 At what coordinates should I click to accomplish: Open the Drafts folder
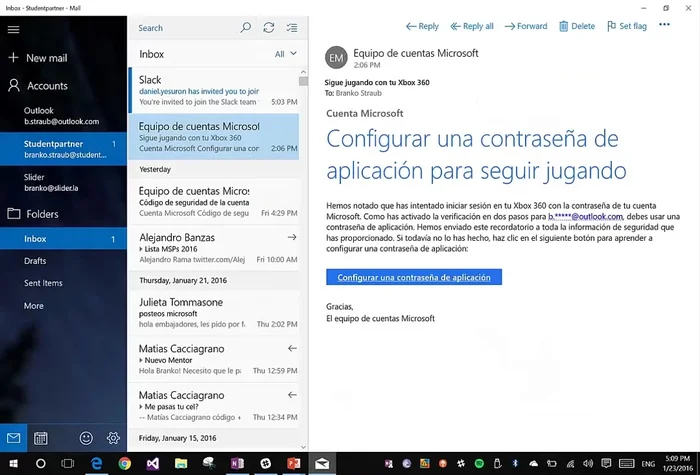[35, 261]
